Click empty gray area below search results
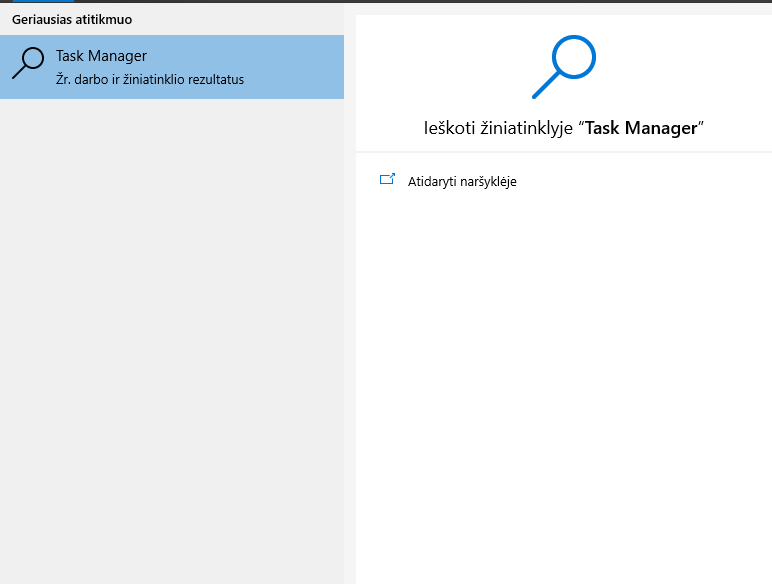Screen dimensions: 772x584 [172, 340]
